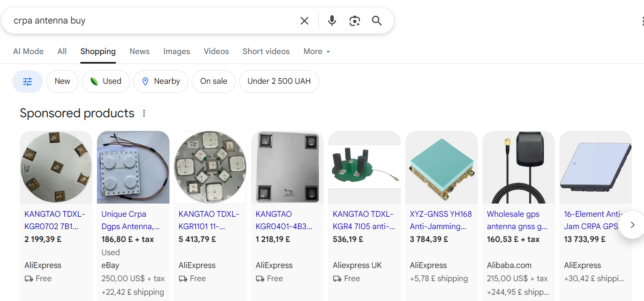
Task: Toggle the On sale filter chip
Action: click(x=214, y=81)
